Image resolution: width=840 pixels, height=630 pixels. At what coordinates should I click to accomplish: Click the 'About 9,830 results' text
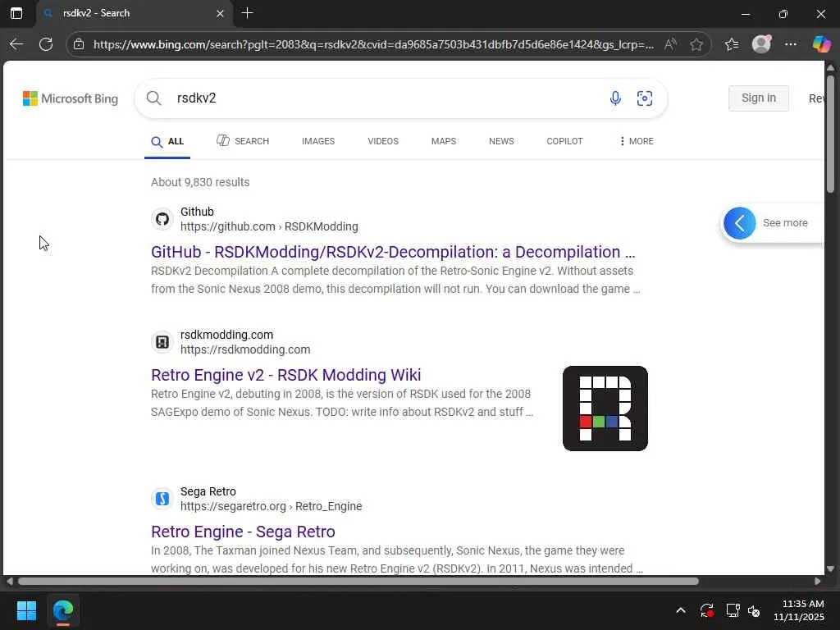[200, 182]
